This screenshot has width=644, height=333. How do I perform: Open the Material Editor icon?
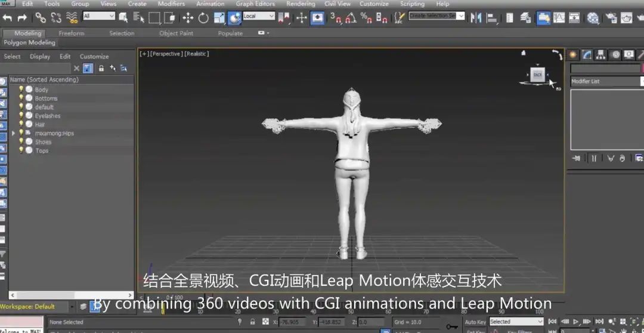pyautogui.click(x=592, y=18)
